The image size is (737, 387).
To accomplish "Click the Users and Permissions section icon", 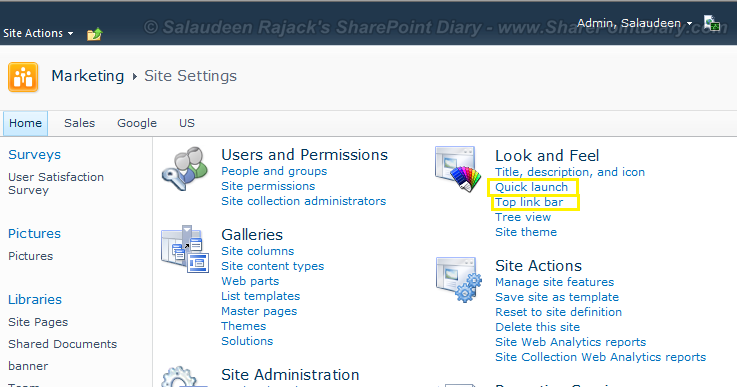I will tap(185, 168).
